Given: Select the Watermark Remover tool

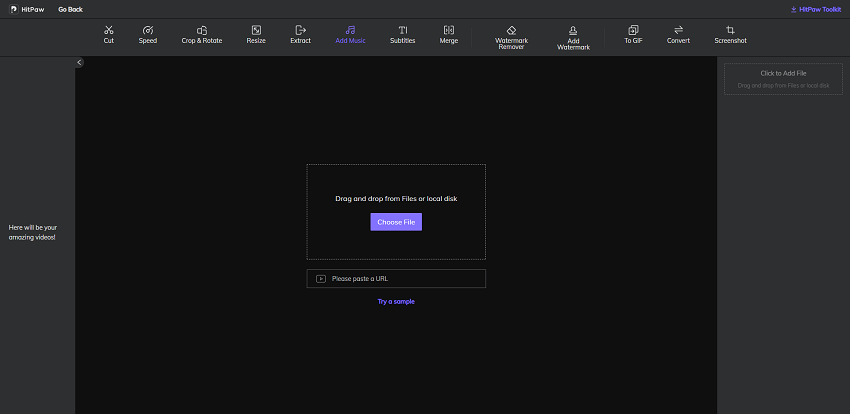Looking at the screenshot, I should 511,37.
